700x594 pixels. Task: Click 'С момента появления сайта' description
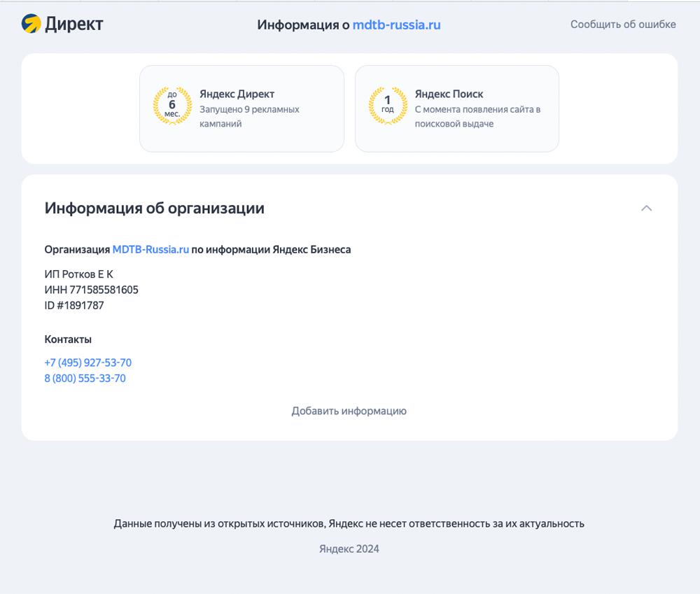477,116
